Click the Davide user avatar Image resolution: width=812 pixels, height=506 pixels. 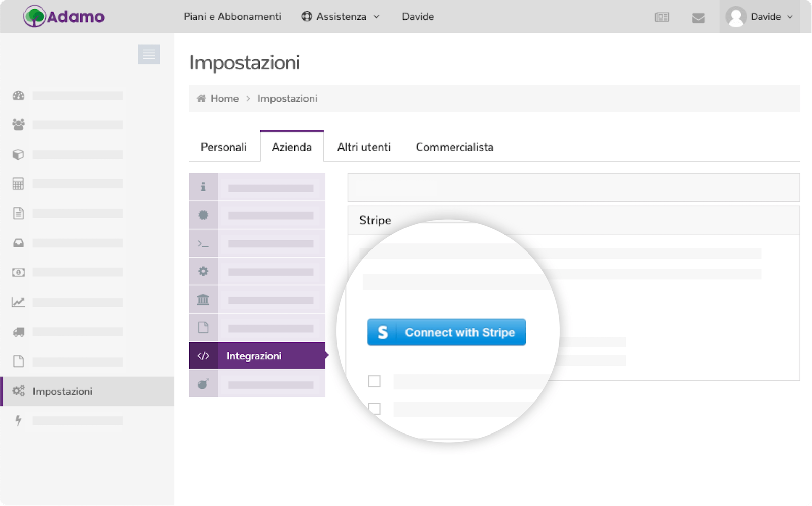tap(735, 17)
